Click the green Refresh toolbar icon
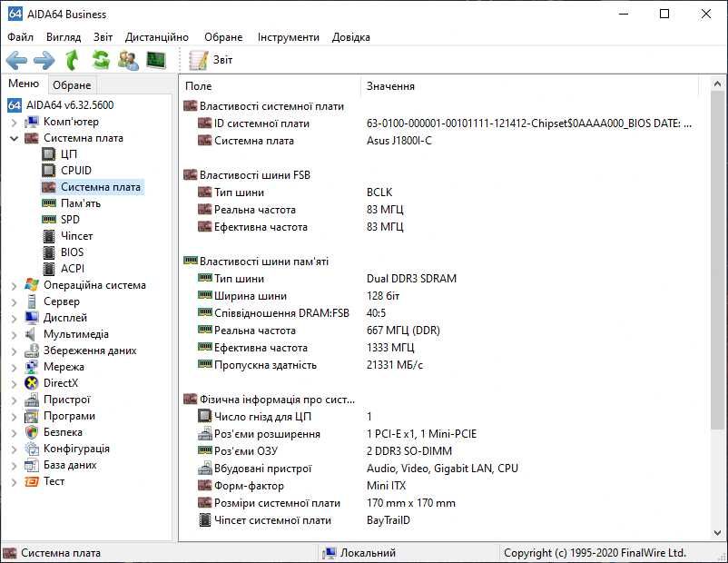This screenshot has width=728, height=563. coord(101,61)
